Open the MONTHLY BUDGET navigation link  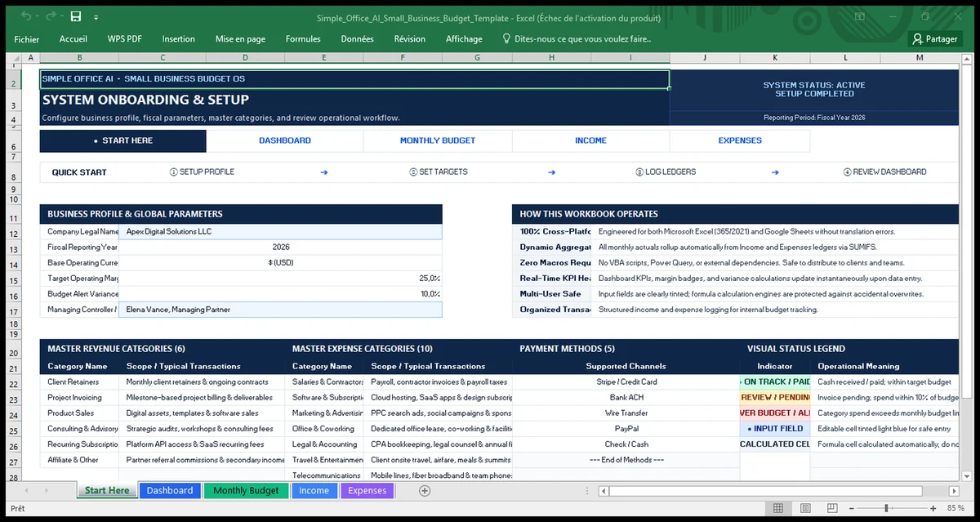pos(437,141)
